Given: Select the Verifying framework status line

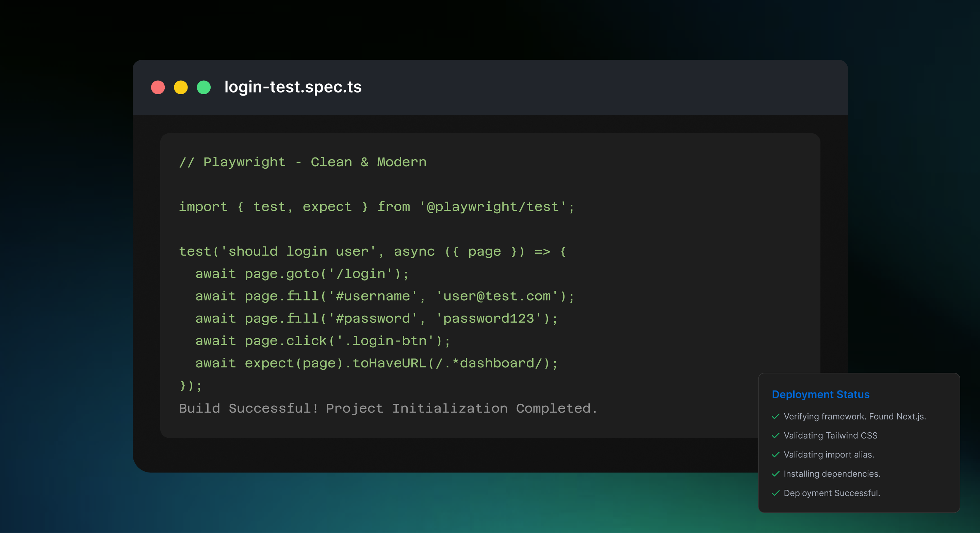Looking at the screenshot, I should coord(854,416).
